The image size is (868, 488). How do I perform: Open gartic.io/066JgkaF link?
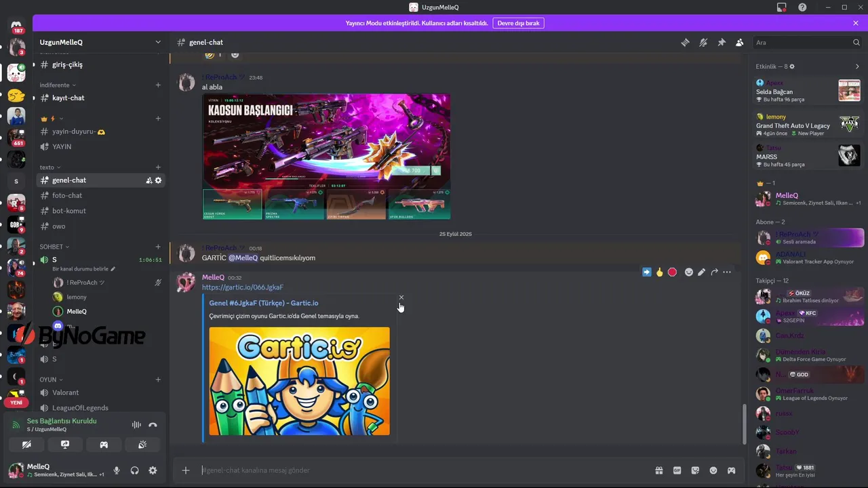(x=243, y=287)
